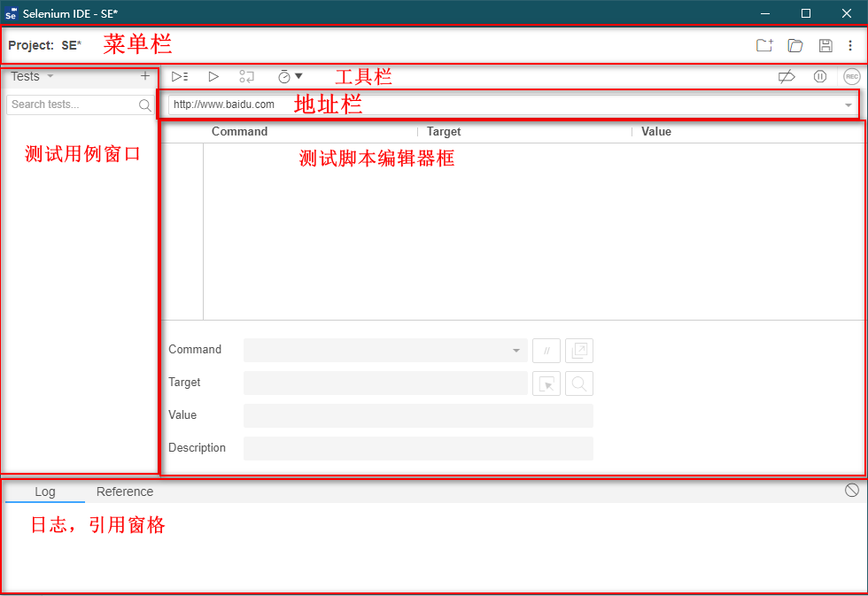The width and height of the screenshot is (868, 596).
Task: Open the three-dot more options menu
Action: tap(850, 45)
